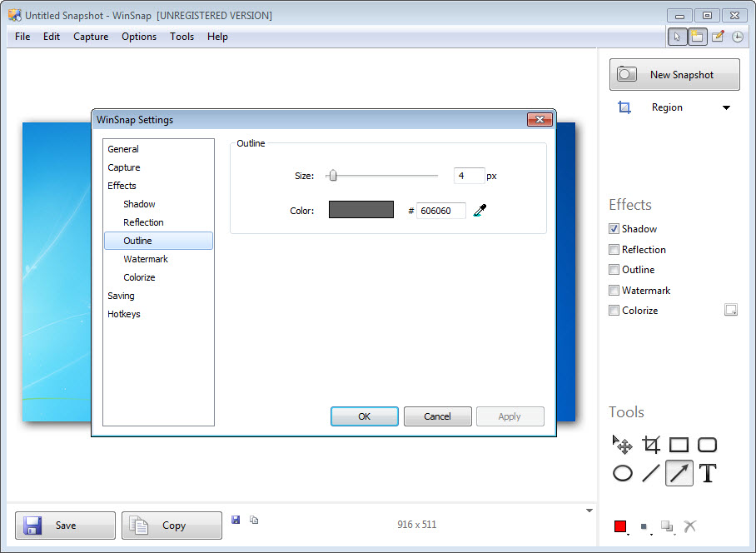Open the Capture menu
This screenshot has height=553, width=756.
[x=91, y=37]
